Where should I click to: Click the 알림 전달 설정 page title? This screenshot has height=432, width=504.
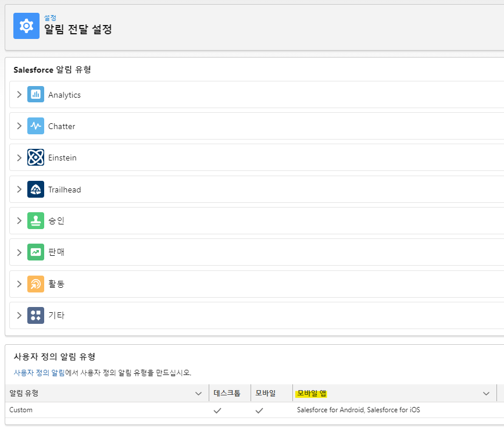tap(78, 29)
